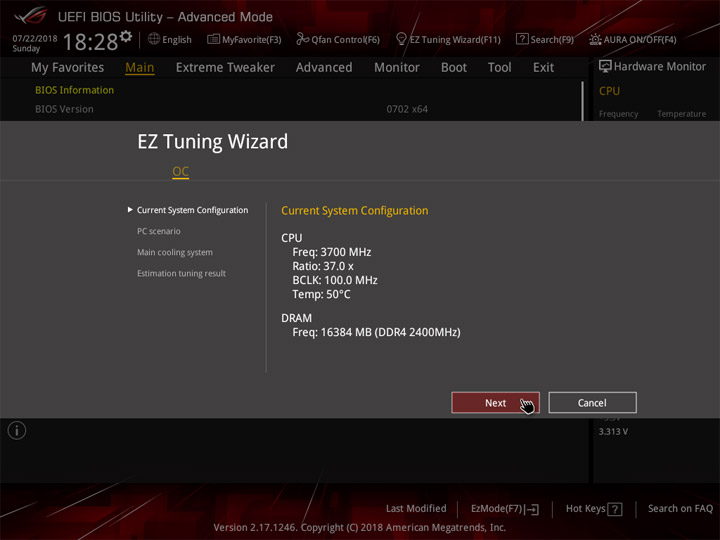Click Last Modified link
The image size is (720, 540).
tap(416, 508)
